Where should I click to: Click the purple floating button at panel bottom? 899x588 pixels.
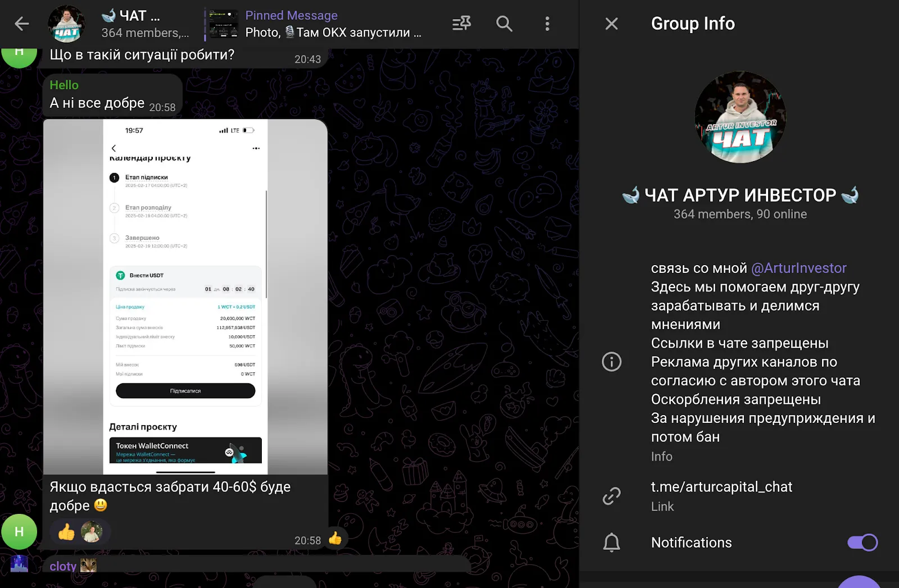[859, 582]
